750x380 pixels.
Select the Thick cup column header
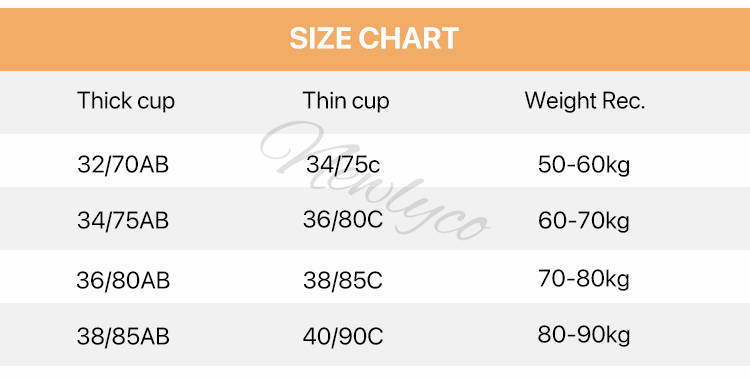[126, 101]
